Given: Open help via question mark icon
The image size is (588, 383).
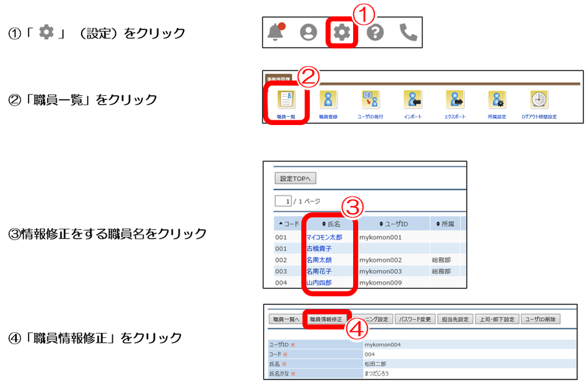Looking at the screenshot, I should pyautogui.click(x=375, y=32).
